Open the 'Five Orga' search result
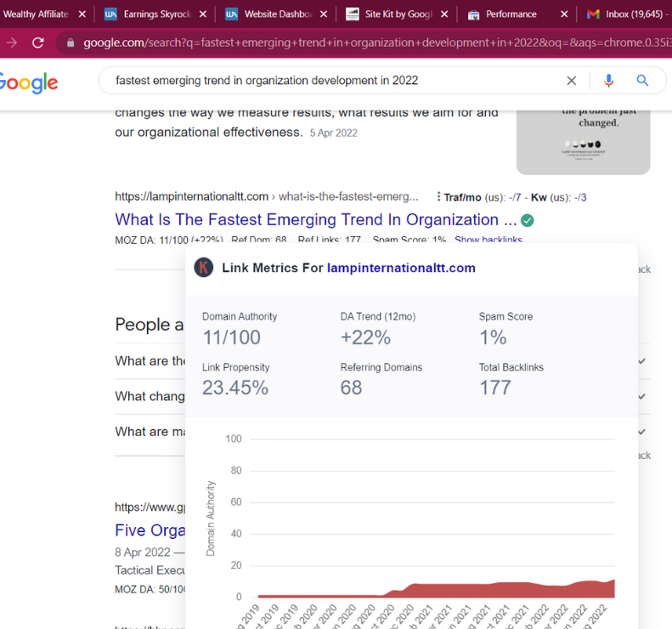Image resolution: width=672 pixels, height=629 pixels. point(150,530)
